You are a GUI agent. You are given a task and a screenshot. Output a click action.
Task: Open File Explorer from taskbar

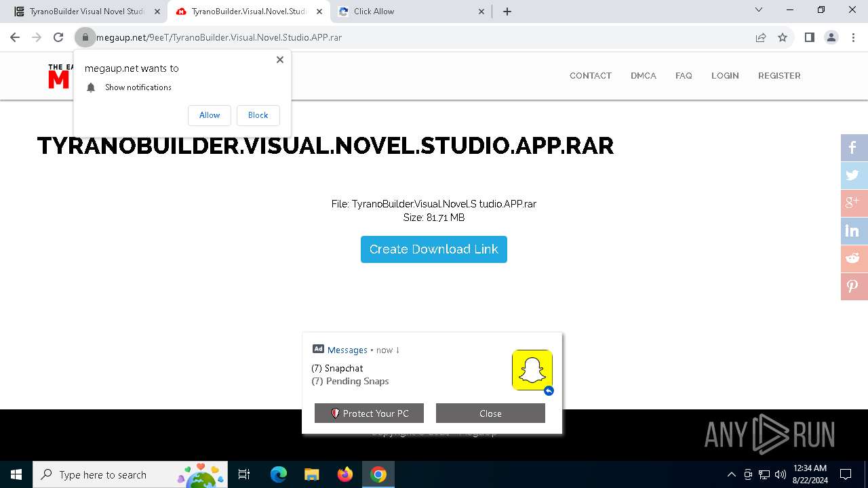point(312,474)
